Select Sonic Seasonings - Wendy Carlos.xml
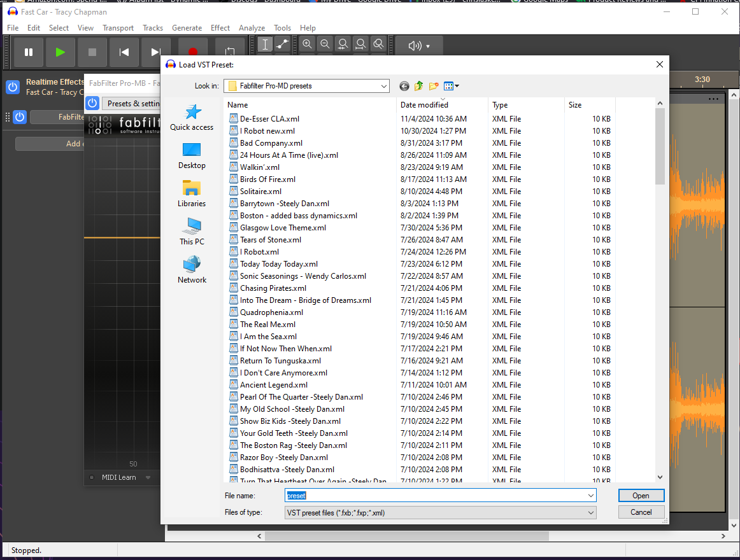The height and width of the screenshot is (560, 740). coord(303,276)
